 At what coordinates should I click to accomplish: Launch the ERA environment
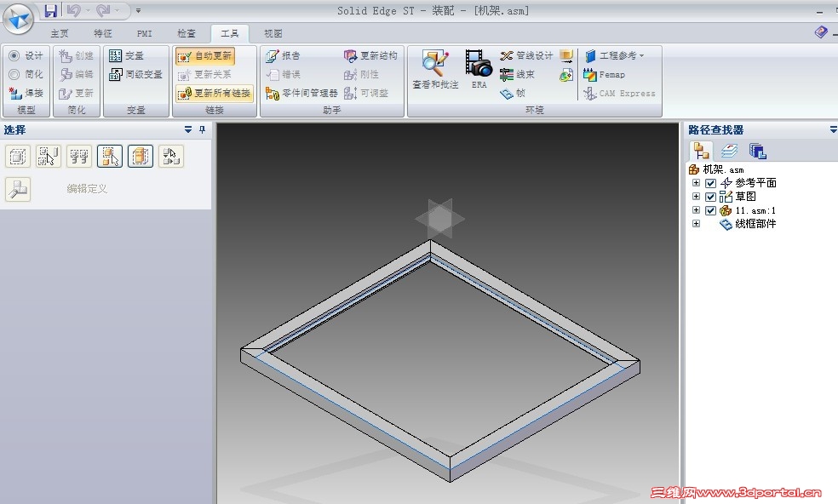[479, 70]
